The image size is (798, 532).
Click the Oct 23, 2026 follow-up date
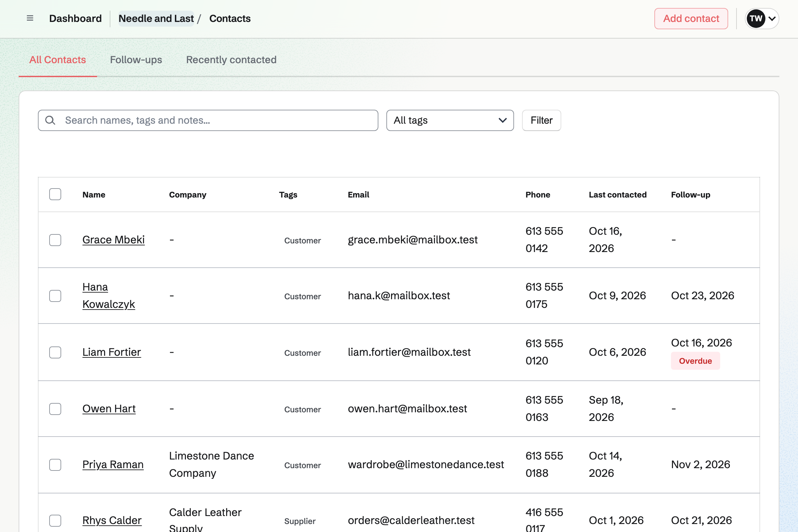[702, 296]
